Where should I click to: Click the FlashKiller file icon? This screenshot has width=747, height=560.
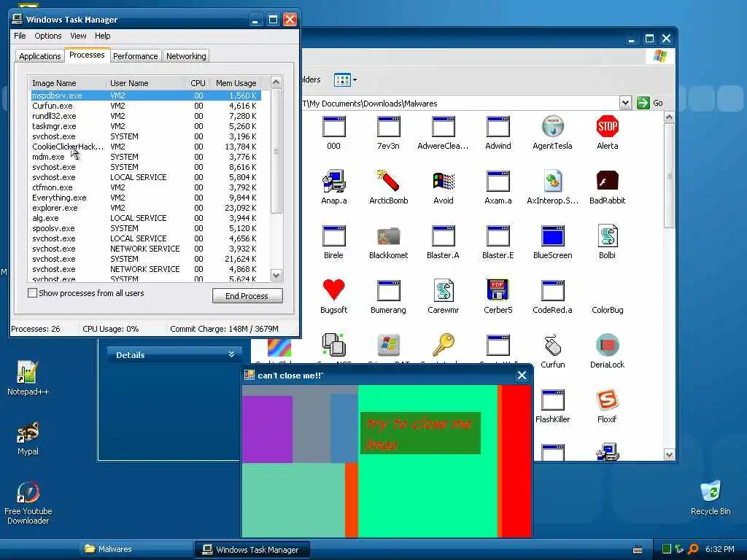click(x=553, y=400)
